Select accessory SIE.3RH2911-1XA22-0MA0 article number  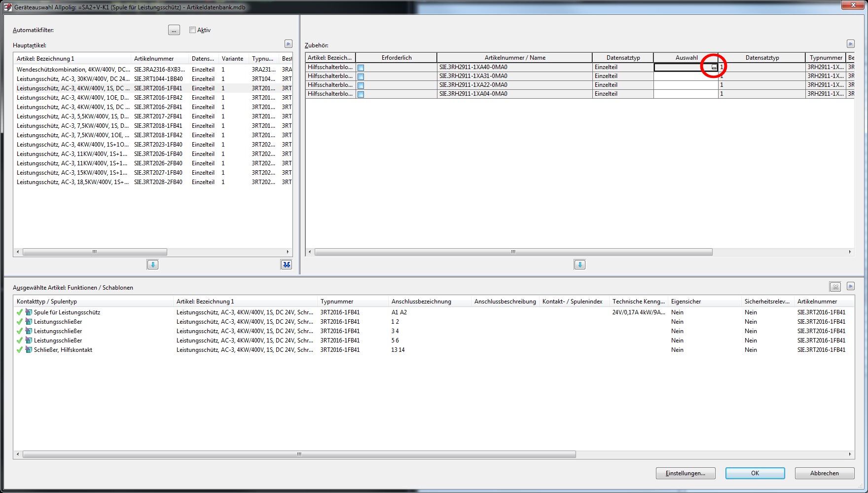click(x=473, y=85)
